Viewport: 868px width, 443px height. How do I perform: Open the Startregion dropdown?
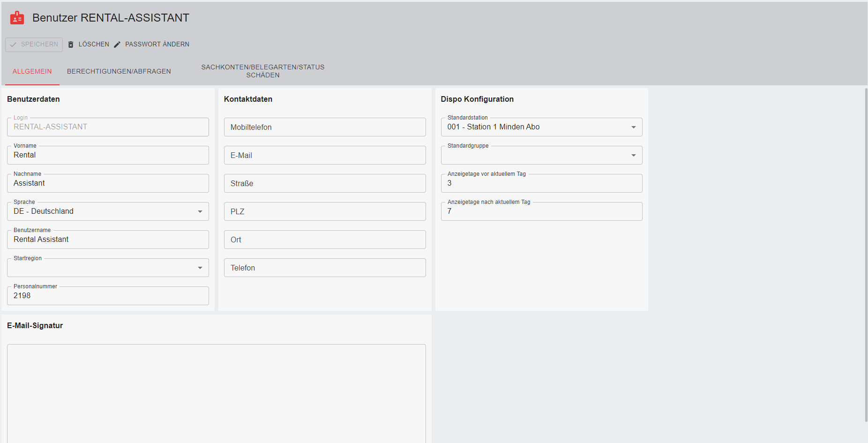tap(200, 268)
